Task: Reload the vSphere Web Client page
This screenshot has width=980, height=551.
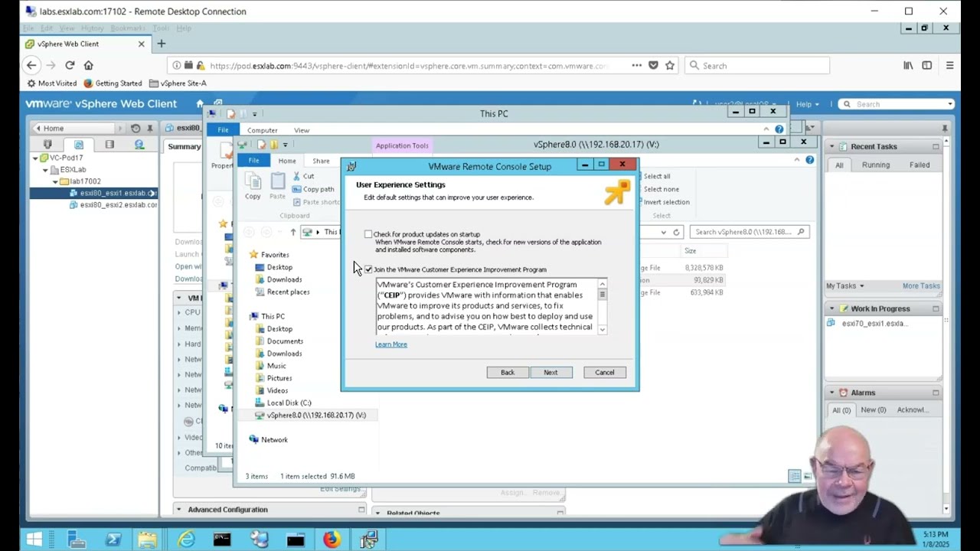Action: pyautogui.click(x=70, y=66)
